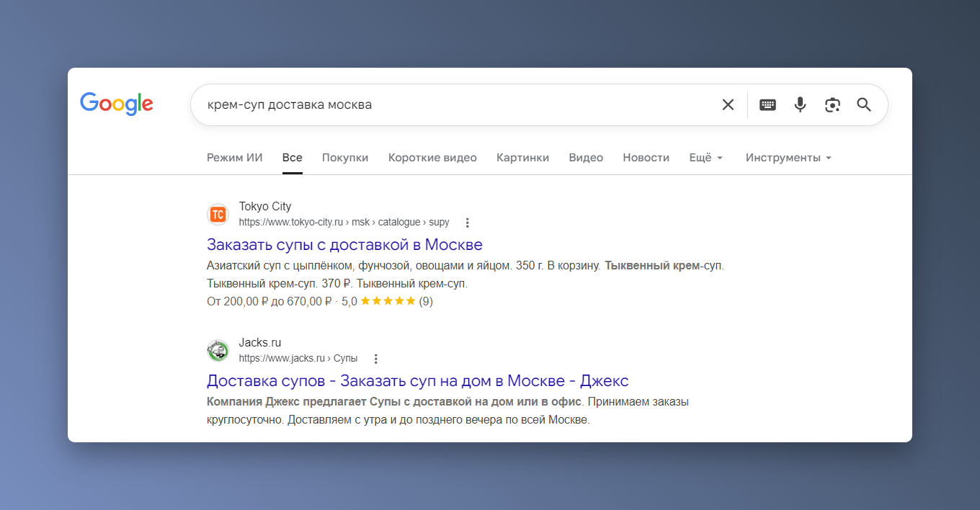Open the Доставка супов Джекс result link
980x510 pixels.
(x=418, y=380)
